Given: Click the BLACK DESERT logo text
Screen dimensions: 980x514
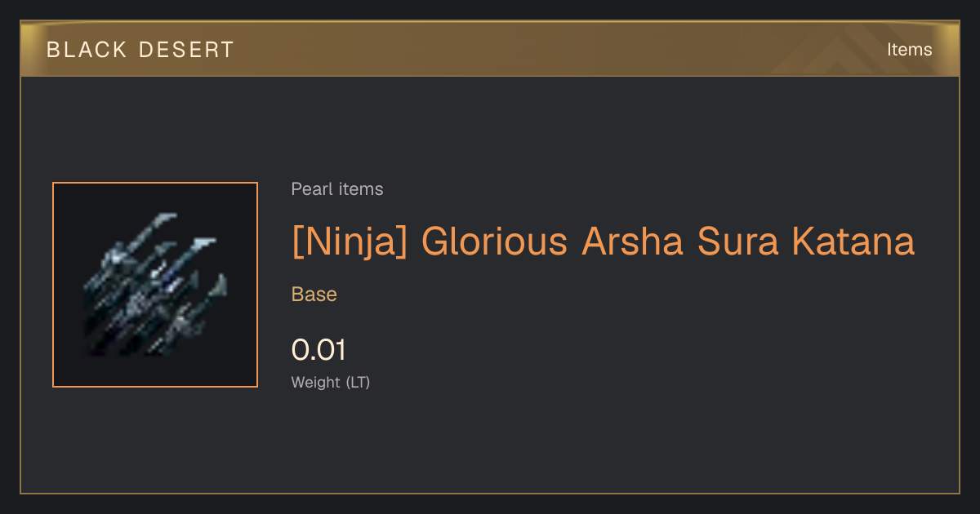Looking at the screenshot, I should [x=140, y=50].
